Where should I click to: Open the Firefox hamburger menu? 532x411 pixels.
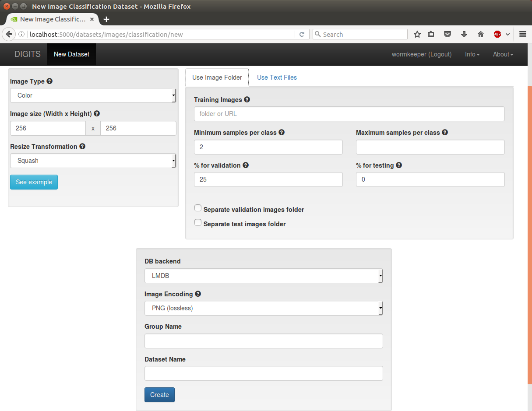pos(522,34)
